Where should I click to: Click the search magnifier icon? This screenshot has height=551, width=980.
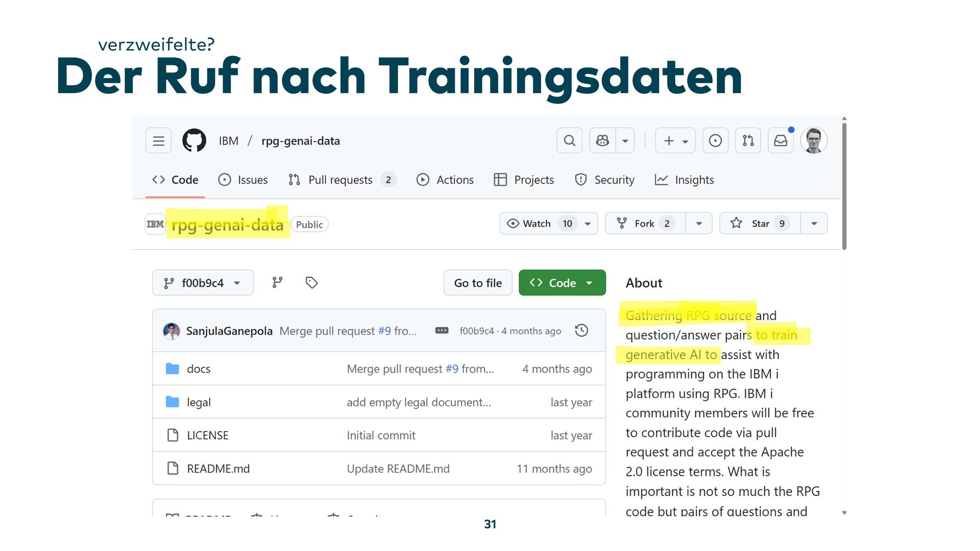[569, 141]
